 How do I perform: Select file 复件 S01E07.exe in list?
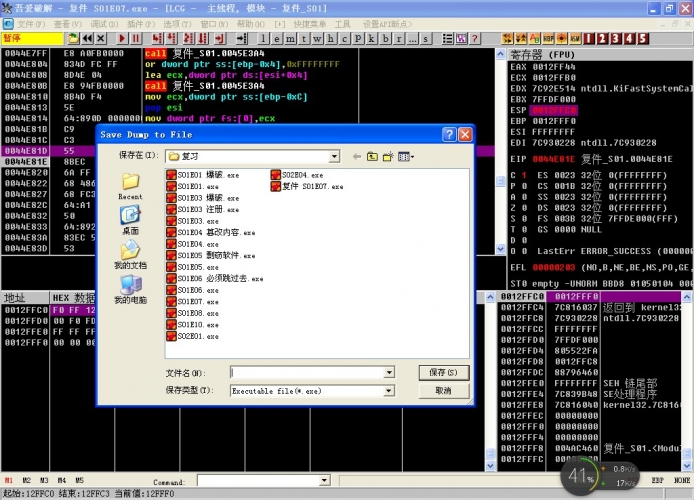point(311,187)
